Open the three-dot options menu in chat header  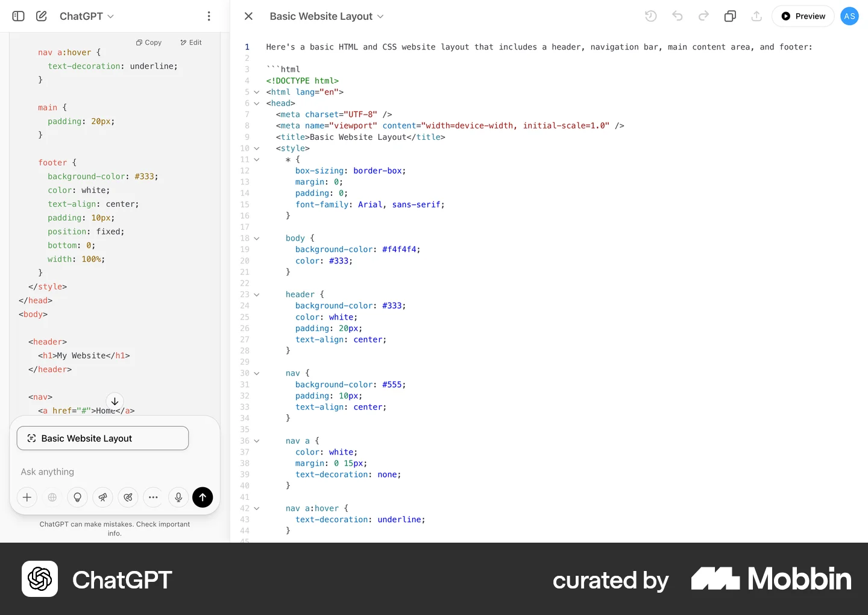coord(209,16)
